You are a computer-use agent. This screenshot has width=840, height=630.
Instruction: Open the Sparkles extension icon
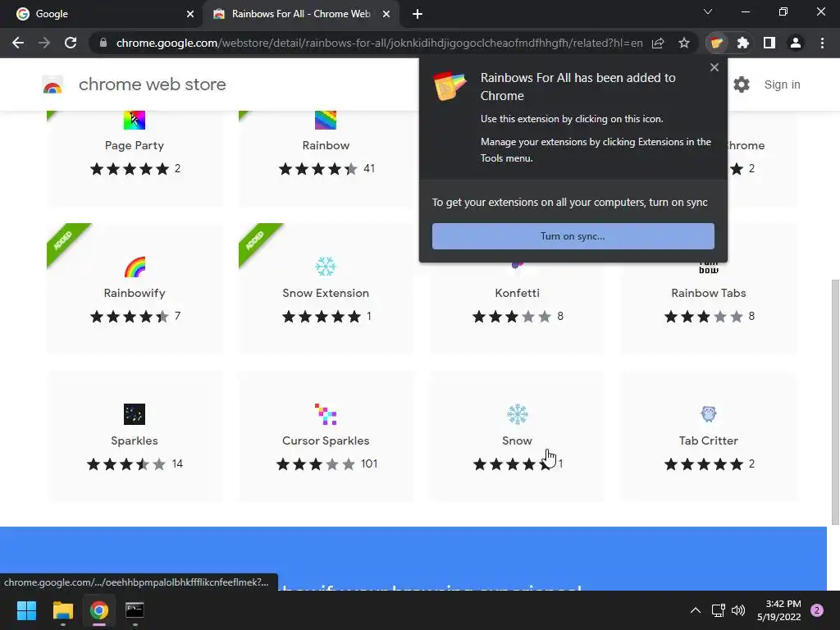[135, 414]
